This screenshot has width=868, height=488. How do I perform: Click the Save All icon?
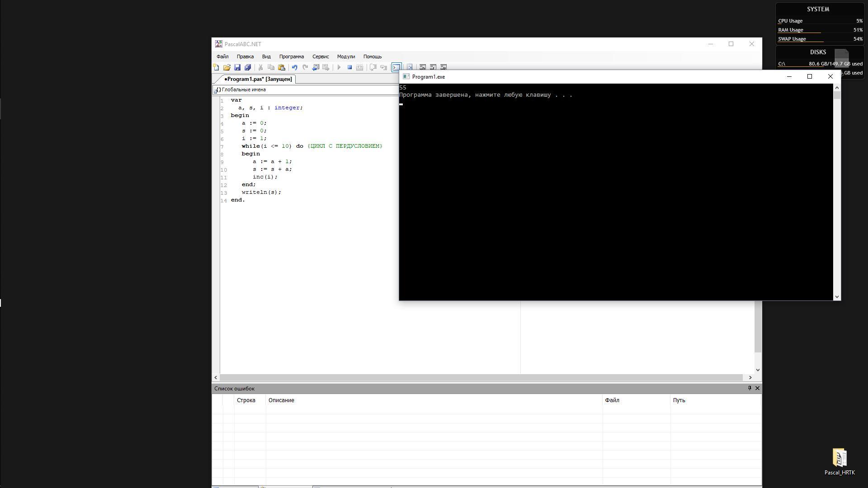[248, 67]
